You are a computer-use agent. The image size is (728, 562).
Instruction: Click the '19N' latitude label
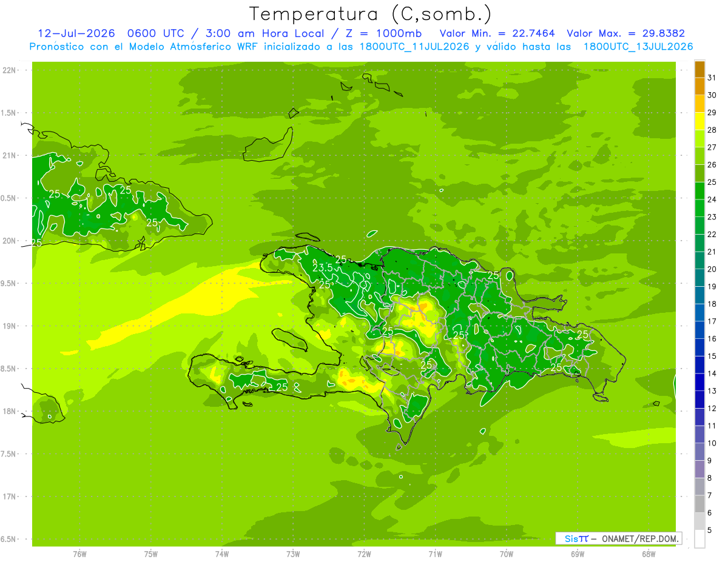pos(10,326)
